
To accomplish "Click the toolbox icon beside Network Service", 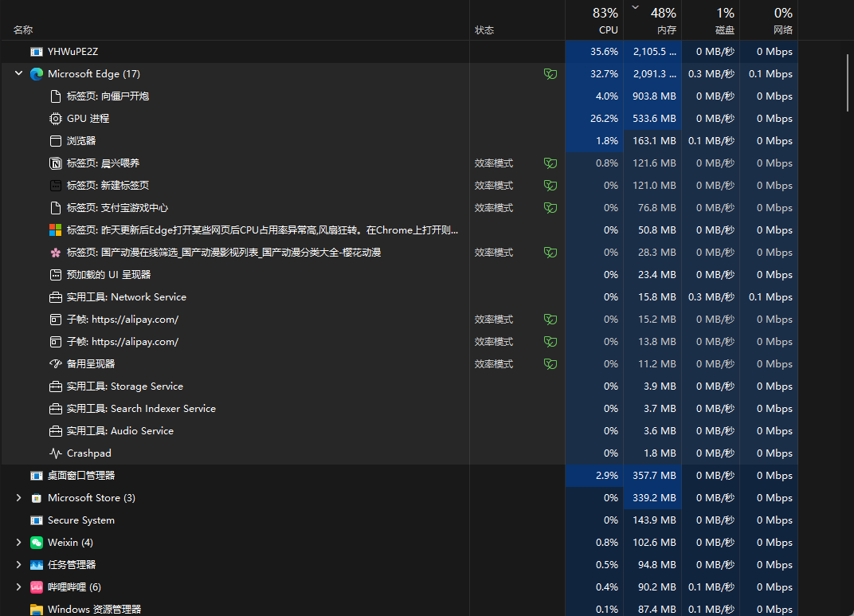I will pyautogui.click(x=56, y=297).
